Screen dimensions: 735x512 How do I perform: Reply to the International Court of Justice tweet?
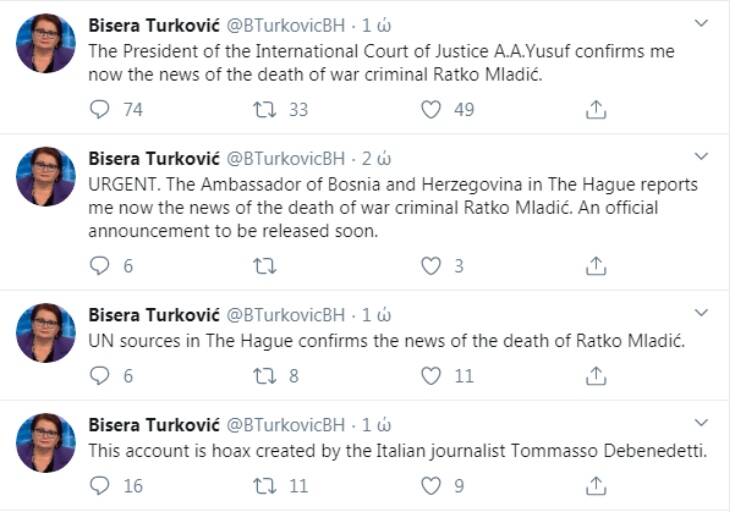click(x=99, y=110)
